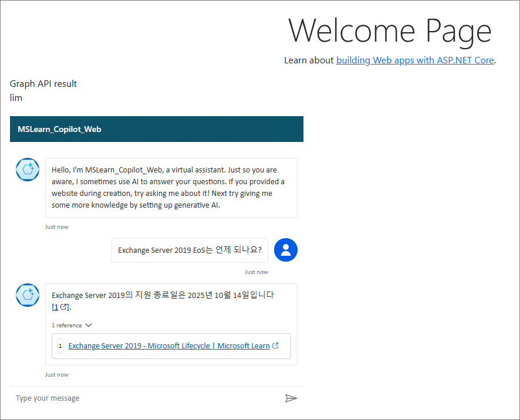The width and height of the screenshot is (520, 420).
Task: Click the Just now timestamp under the greeting
Action: pyautogui.click(x=57, y=227)
